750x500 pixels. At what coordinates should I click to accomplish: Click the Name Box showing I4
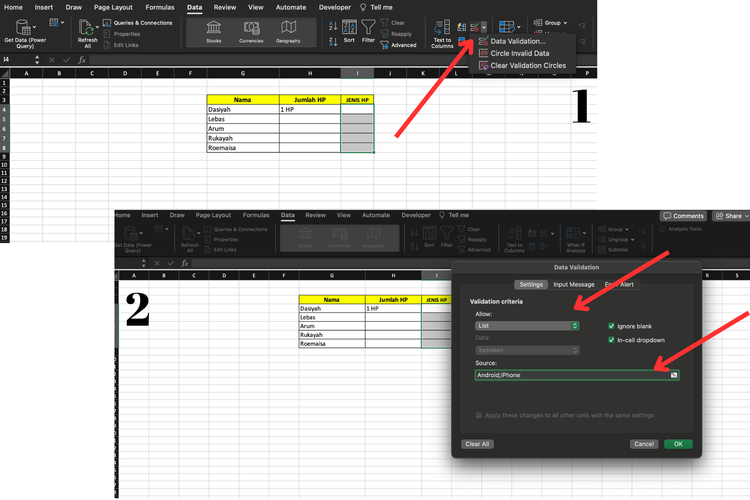[x=17, y=60]
